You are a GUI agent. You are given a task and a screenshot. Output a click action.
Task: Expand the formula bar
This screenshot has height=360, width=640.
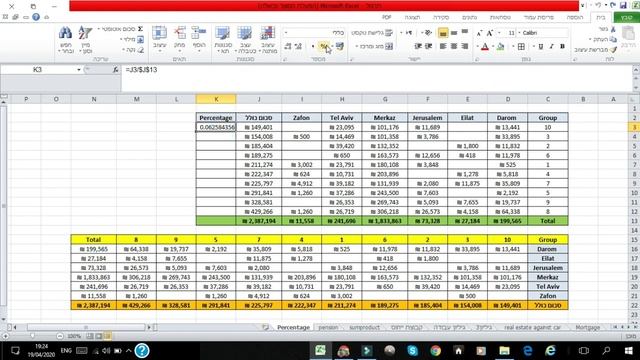[636, 70]
